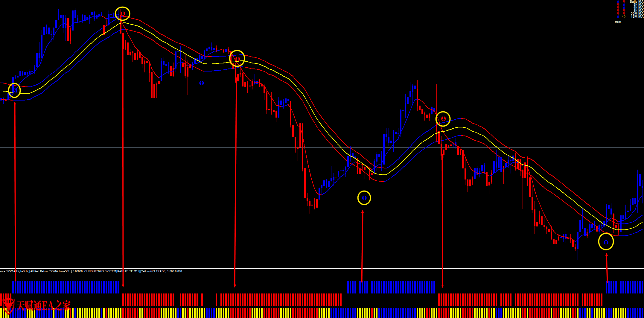644x318 pixels.
Task: Select the 8H MA label
Action: [638, 4]
